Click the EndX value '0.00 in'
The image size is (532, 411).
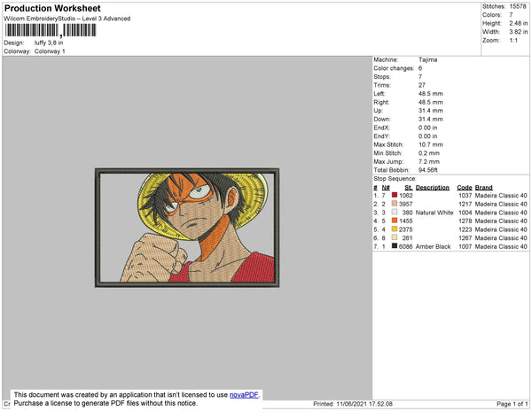coord(428,128)
